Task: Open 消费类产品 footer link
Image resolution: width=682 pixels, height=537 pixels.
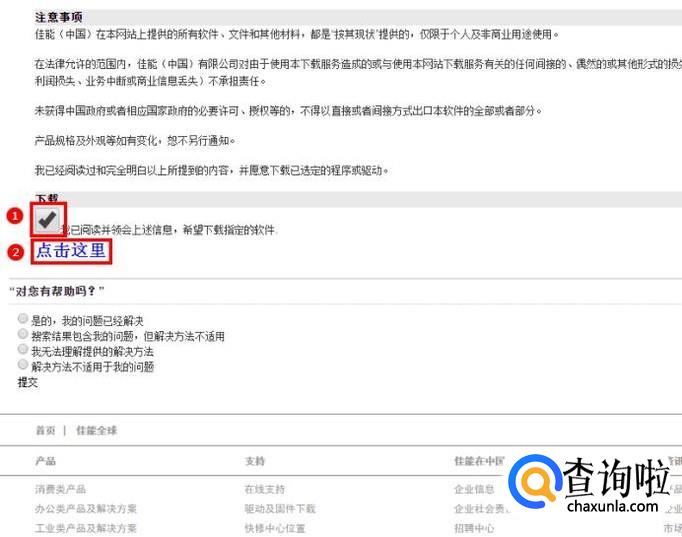Action: [x=60, y=489]
